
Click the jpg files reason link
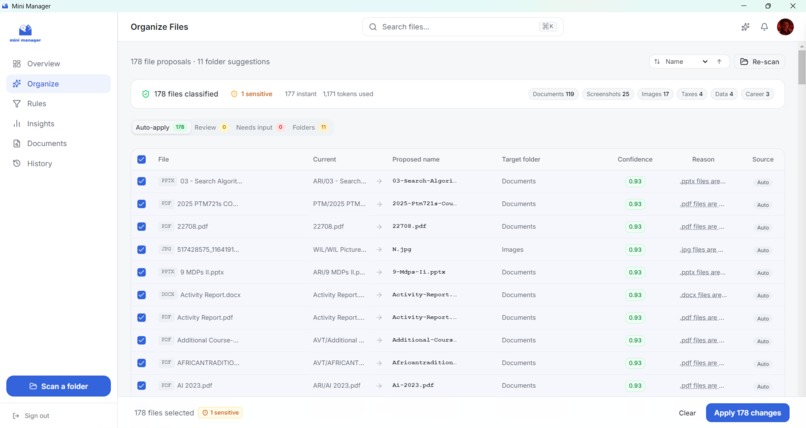[702, 250]
